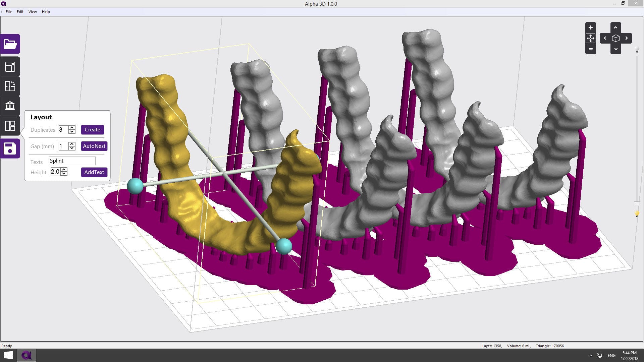Open the layout arrangement tool
644x362 pixels.
10,126
